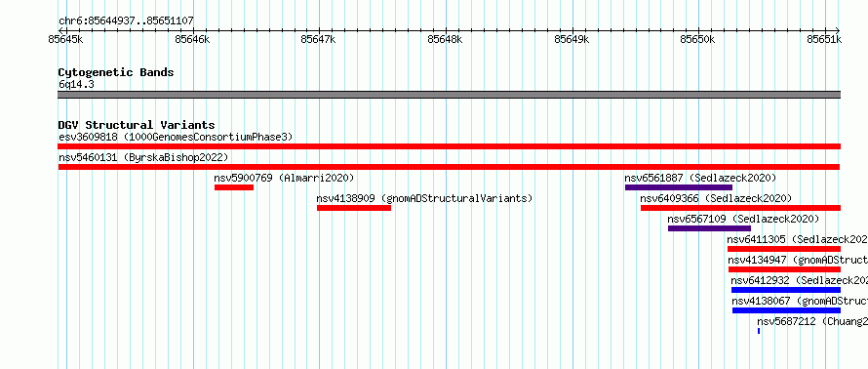Click the DGV Structural Variants track title
Viewport: 868px width, 369px height.
point(137,125)
